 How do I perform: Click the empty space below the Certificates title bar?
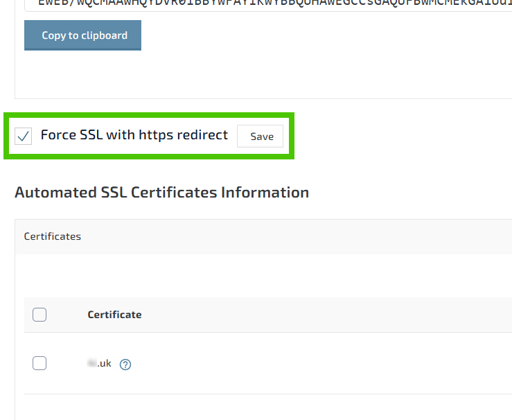coord(263,275)
